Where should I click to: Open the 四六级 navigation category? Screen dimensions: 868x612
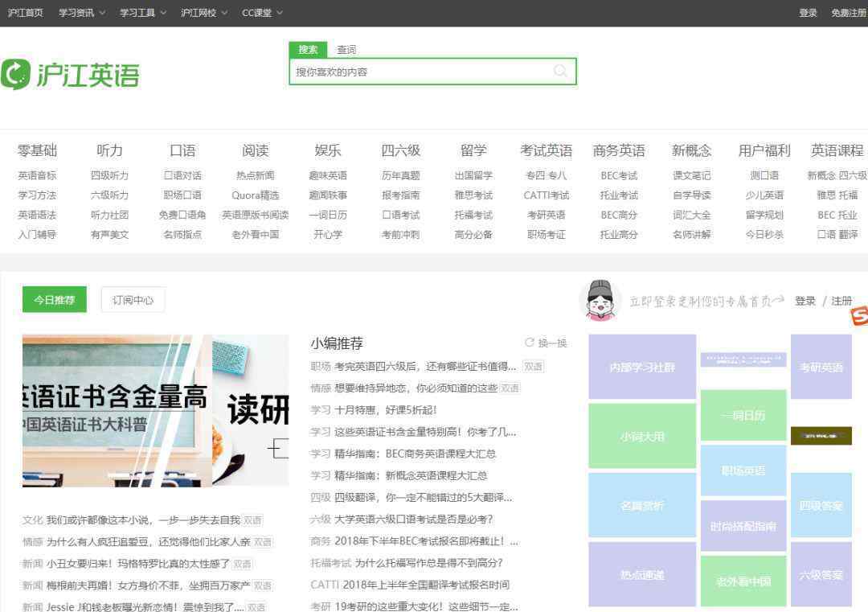coord(400,150)
